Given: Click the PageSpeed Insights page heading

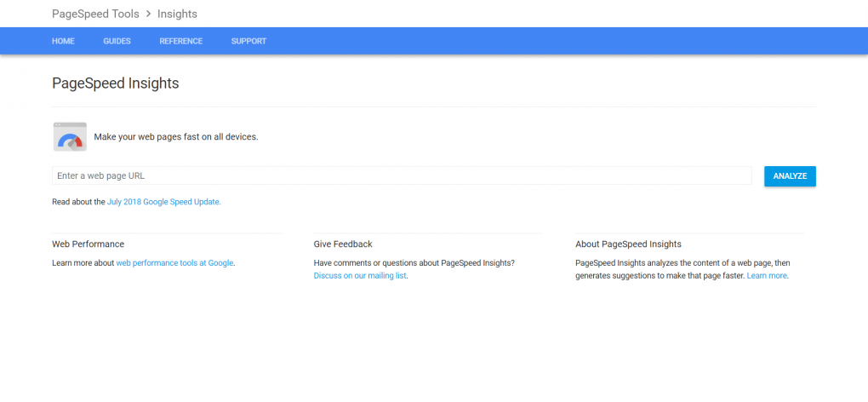Looking at the screenshot, I should (x=116, y=83).
